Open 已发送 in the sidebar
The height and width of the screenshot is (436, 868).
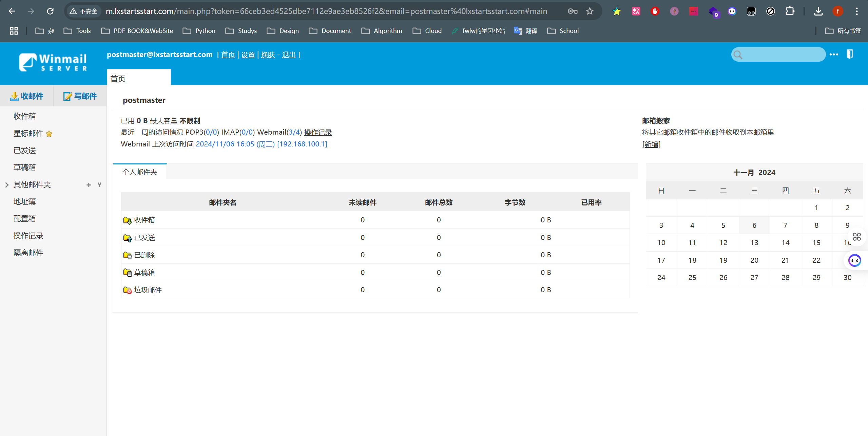pos(24,151)
